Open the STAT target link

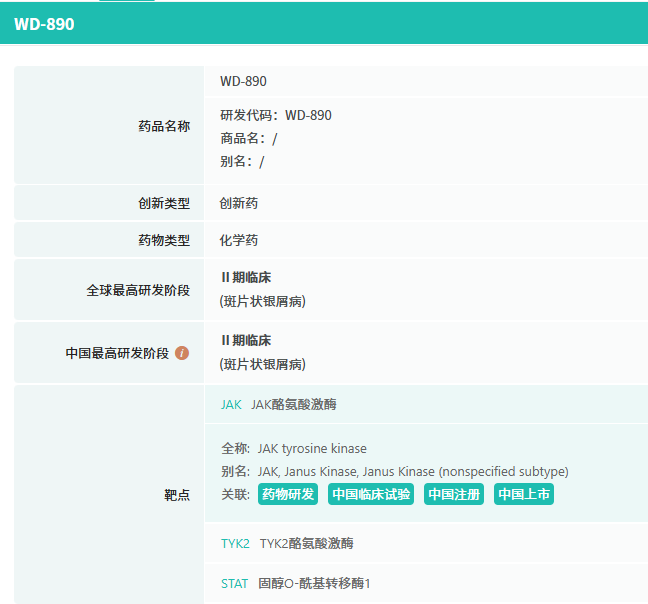234,583
